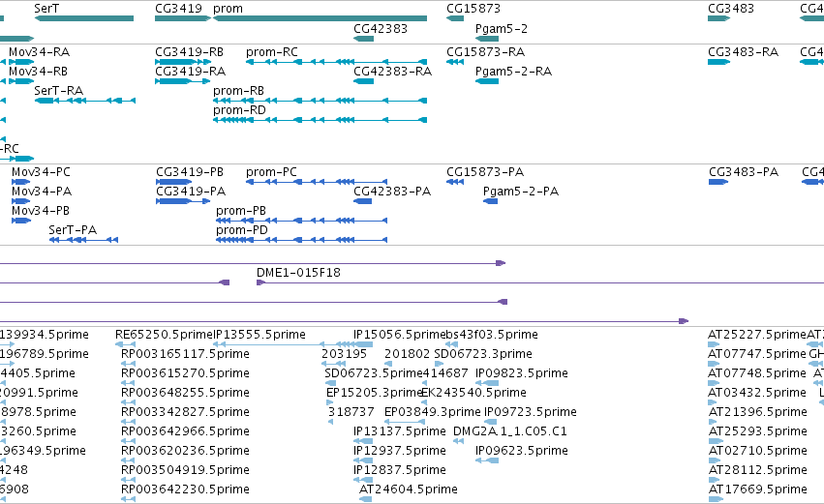Click the Pgam5-2 gene label
The image size is (824, 504).
[502, 29]
